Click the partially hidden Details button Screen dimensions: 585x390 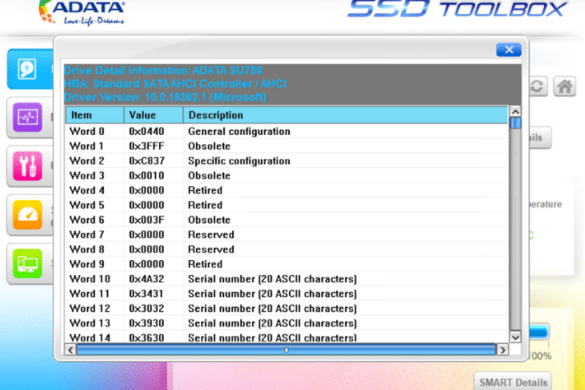[539, 137]
